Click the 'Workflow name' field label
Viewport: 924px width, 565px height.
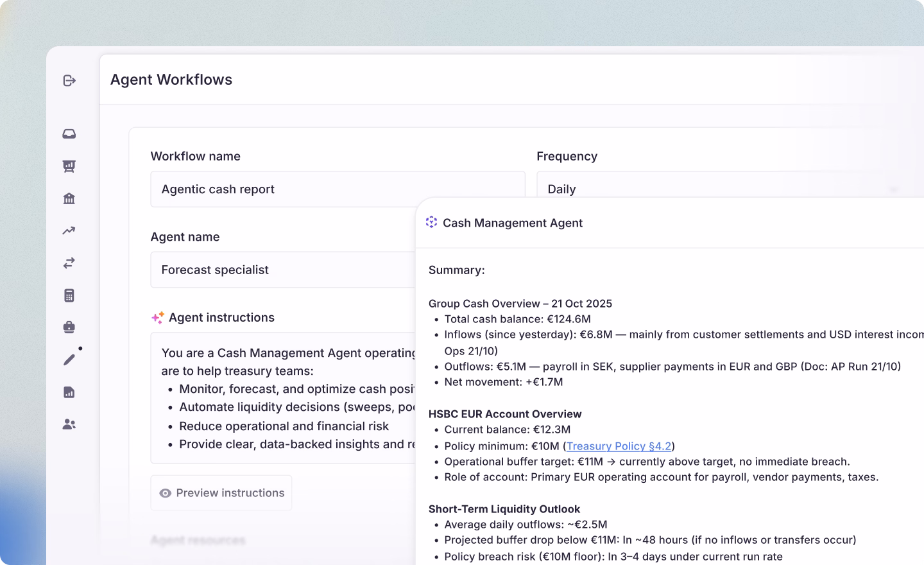click(x=196, y=156)
